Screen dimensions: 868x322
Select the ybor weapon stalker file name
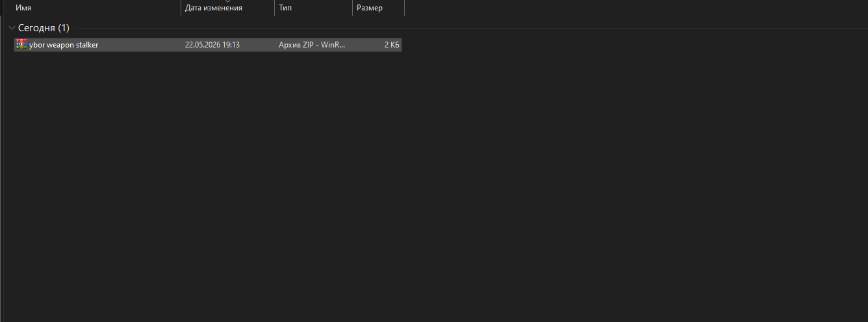pos(64,45)
